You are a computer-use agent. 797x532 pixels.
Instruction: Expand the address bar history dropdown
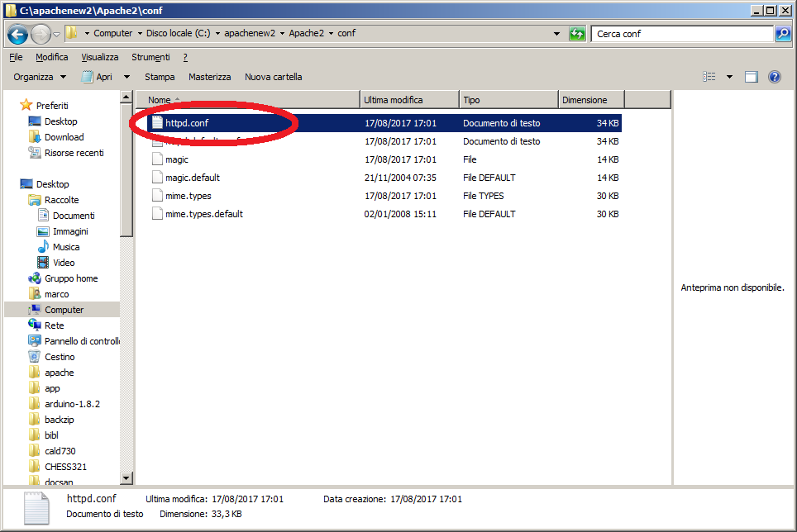[x=557, y=34]
